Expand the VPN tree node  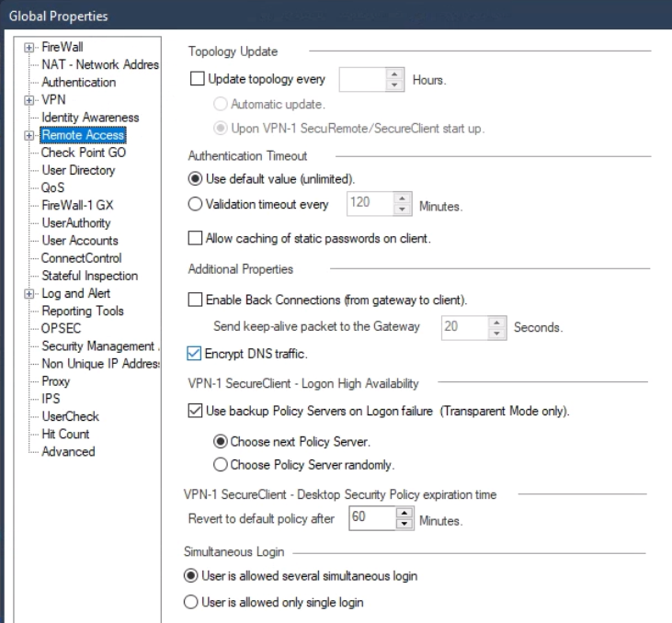point(28,100)
